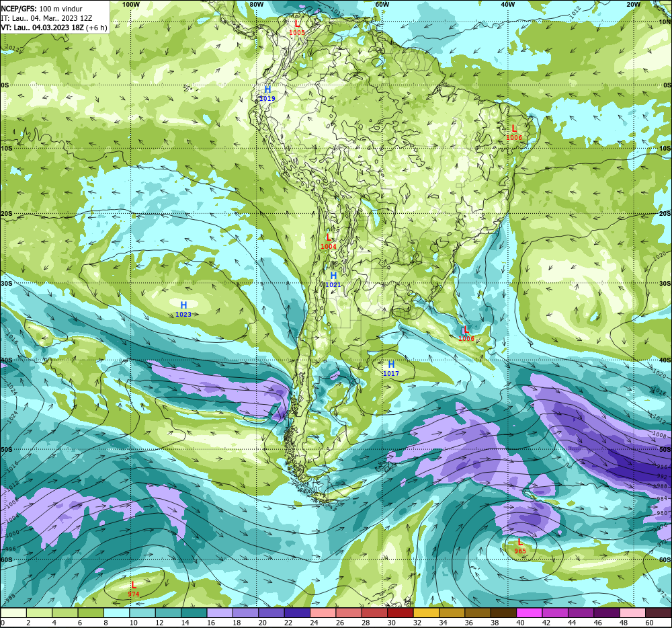Screen dimensions: 672x628
Task: Select the low pressure marker L 1004
Action: point(329,241)
